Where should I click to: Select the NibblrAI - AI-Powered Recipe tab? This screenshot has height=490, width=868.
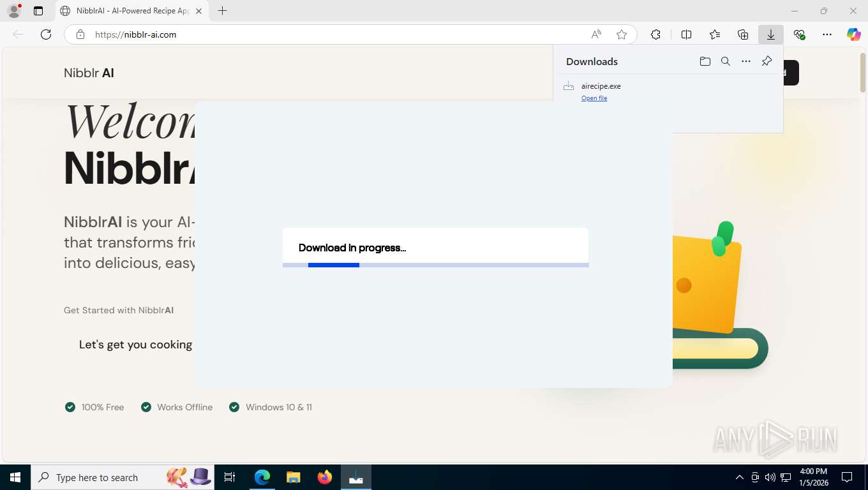coord(131,11)
